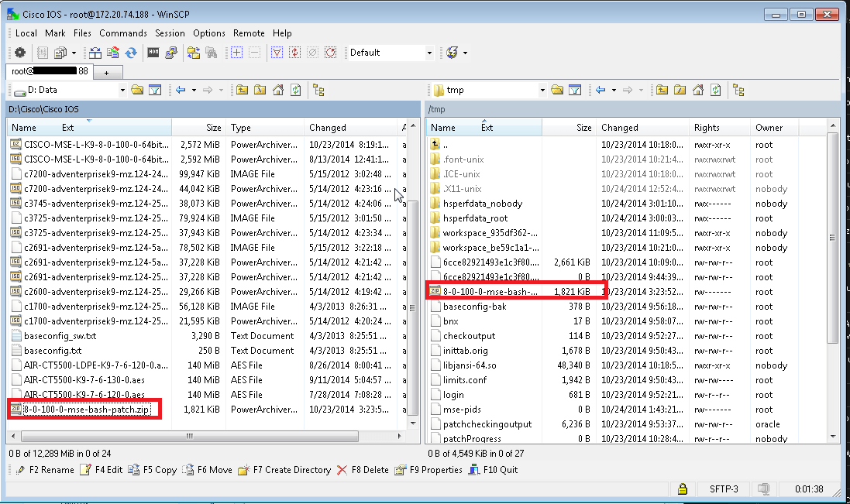The width and height of the screenshot is (850, 504).
Task: Open the remote panel's home directory icon
Action: 697,90
